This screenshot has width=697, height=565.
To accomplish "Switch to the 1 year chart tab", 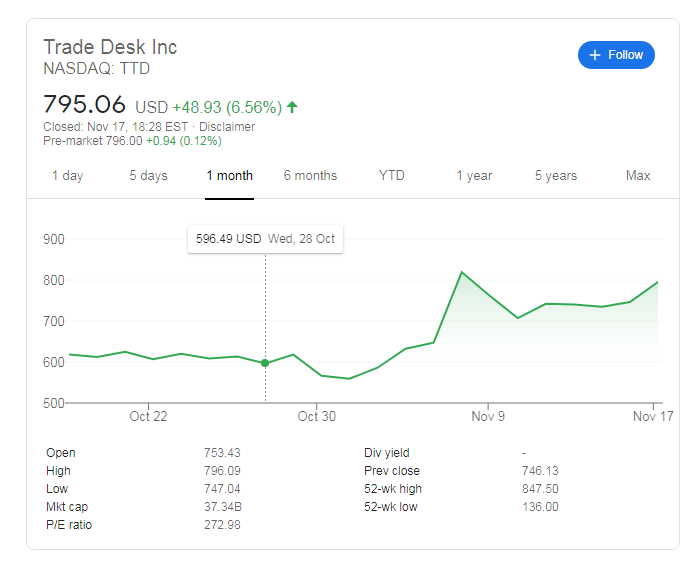I will [474, 176].
